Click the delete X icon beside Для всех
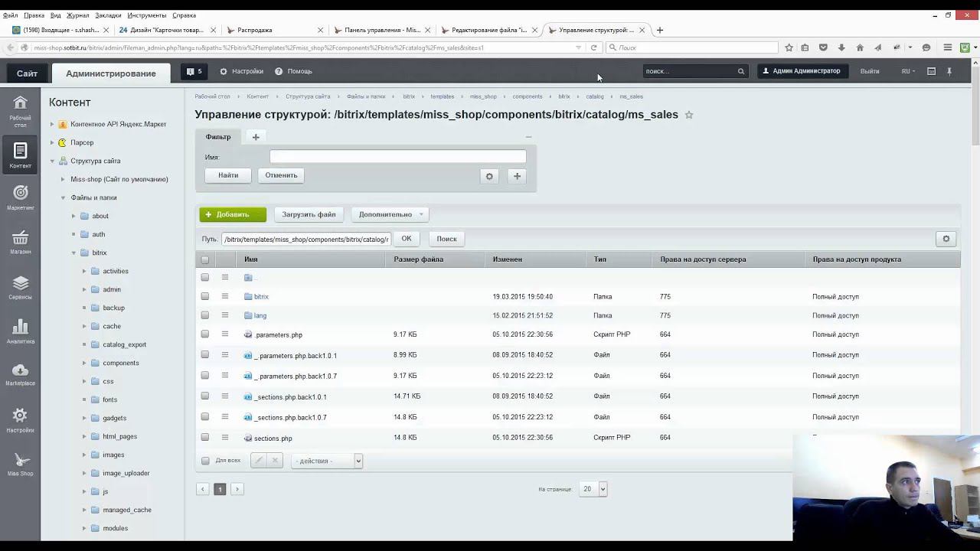 click(275, 461)
